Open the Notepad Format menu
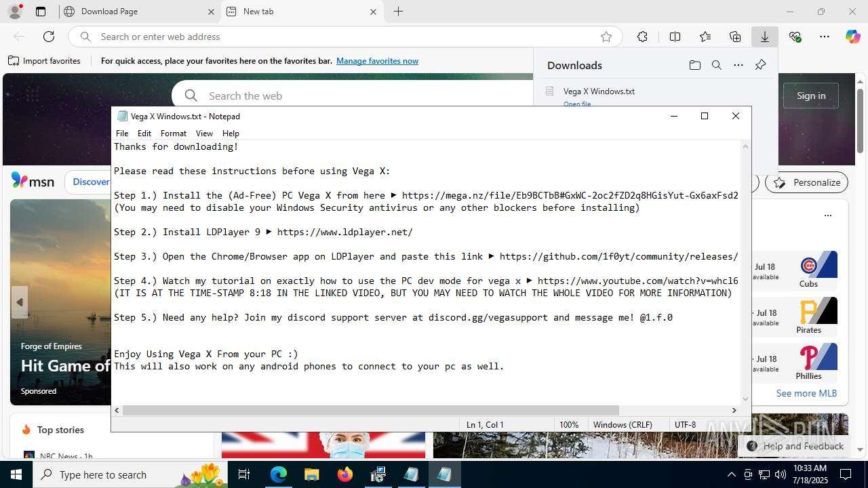Screen dimensions: 868x488 pyautogui.click(x=174, y=134)
